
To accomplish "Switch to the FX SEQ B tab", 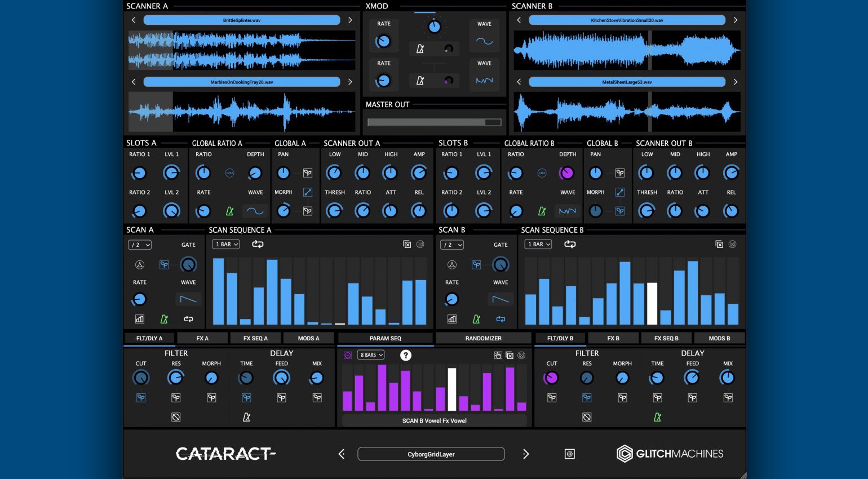I will (x=666, y=338).
